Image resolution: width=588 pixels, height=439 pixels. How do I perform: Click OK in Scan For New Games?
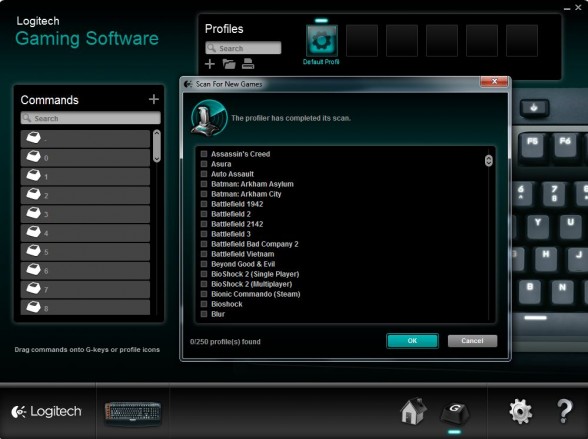(x=412, y=341)
